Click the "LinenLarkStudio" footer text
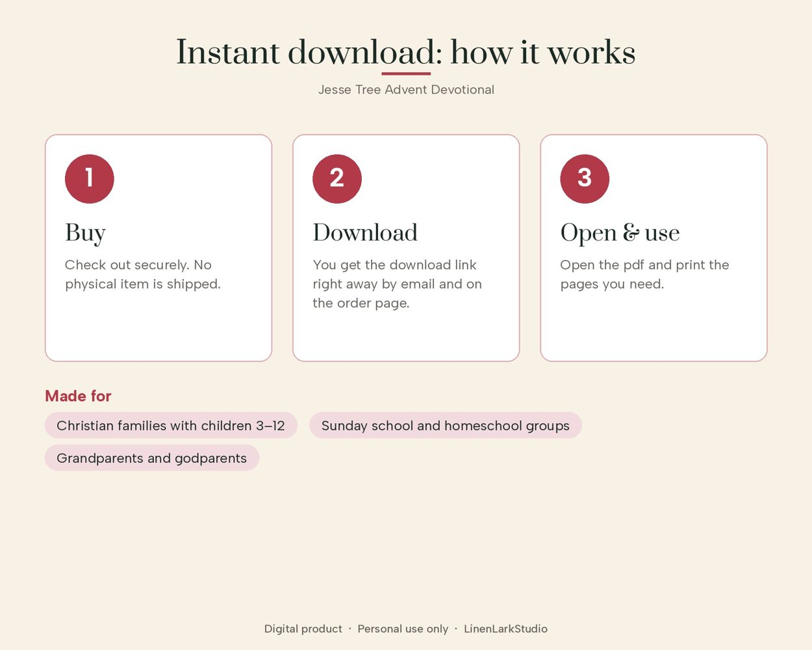The image size is (812, 650). click(505, 629)
